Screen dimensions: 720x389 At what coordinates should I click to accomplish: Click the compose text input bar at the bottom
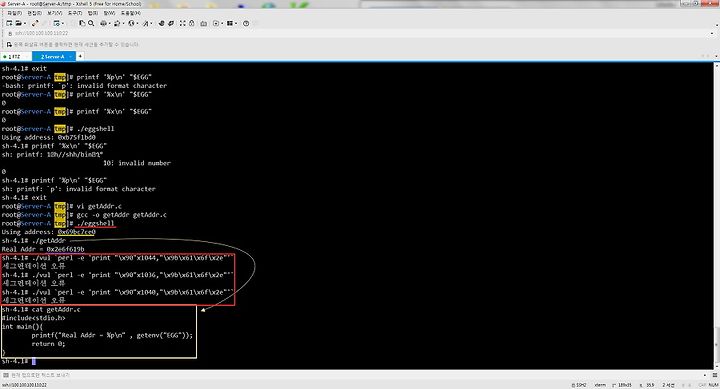point(358,375)
